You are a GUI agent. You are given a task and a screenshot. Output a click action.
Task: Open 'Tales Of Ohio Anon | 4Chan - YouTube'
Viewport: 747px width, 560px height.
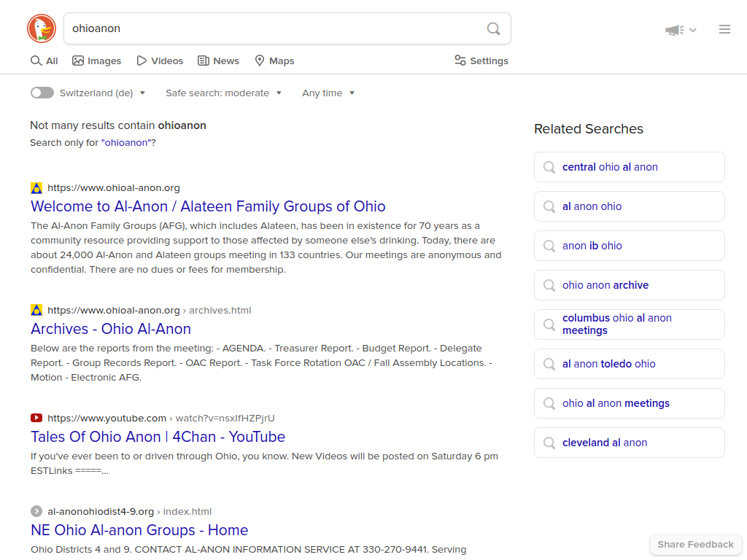pos(158,437)
